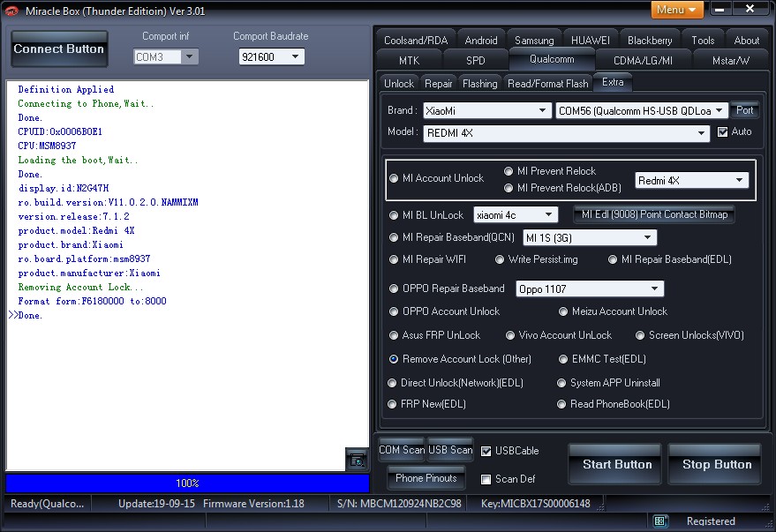The image size is (776, 532).
Task: Open the Read/Format Flash sub-tab
Action: [x=548, y=84]
